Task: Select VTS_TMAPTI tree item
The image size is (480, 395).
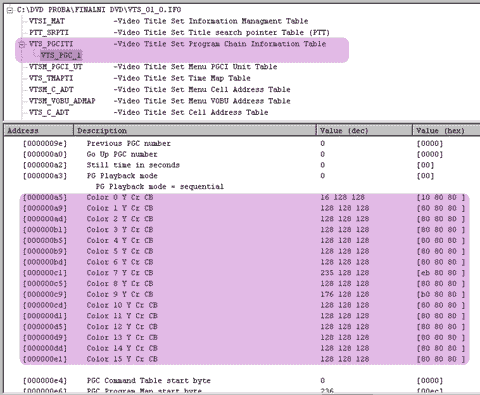Action: tap(51, 78)
